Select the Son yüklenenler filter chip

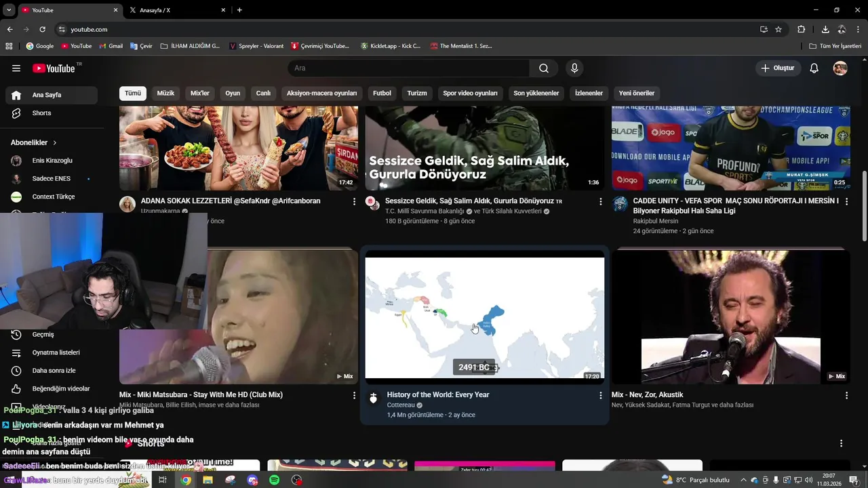(x=536, y=94)
